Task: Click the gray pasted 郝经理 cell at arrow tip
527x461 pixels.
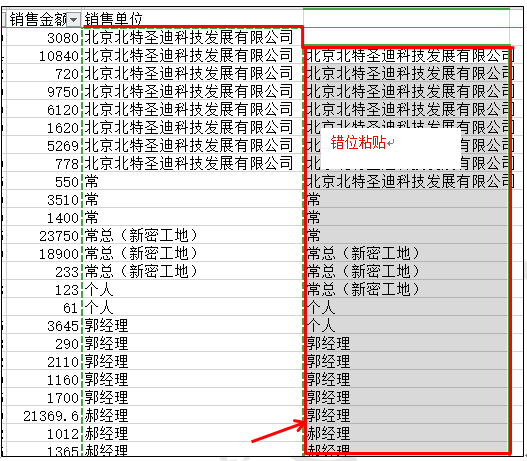Action: tap(407, 433)
